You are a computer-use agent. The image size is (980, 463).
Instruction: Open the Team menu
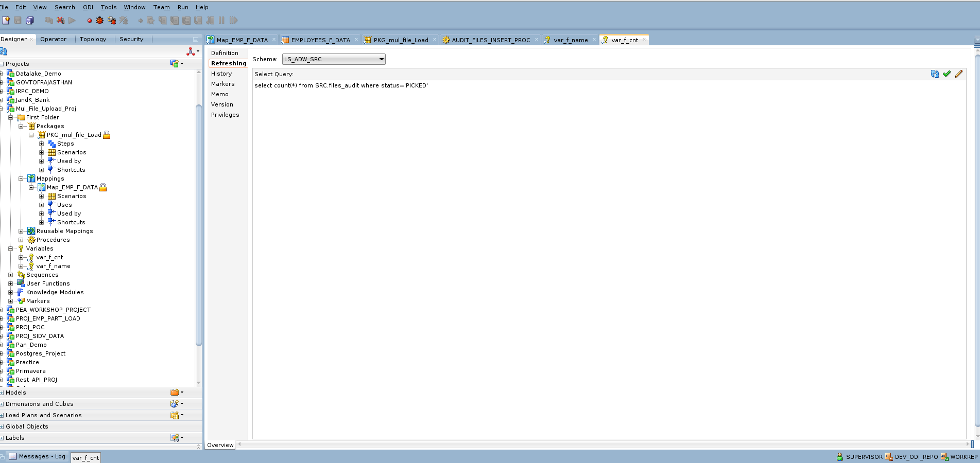point(161,7)
